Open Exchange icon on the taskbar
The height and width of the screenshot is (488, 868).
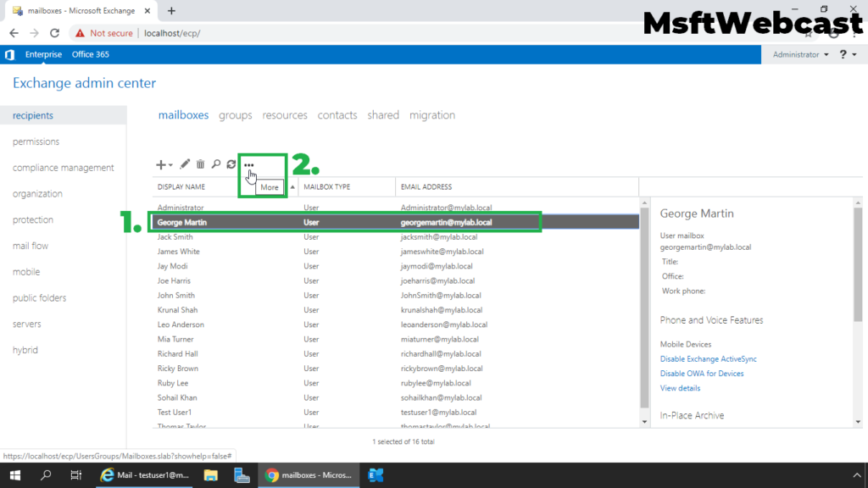tap(376, 475)
